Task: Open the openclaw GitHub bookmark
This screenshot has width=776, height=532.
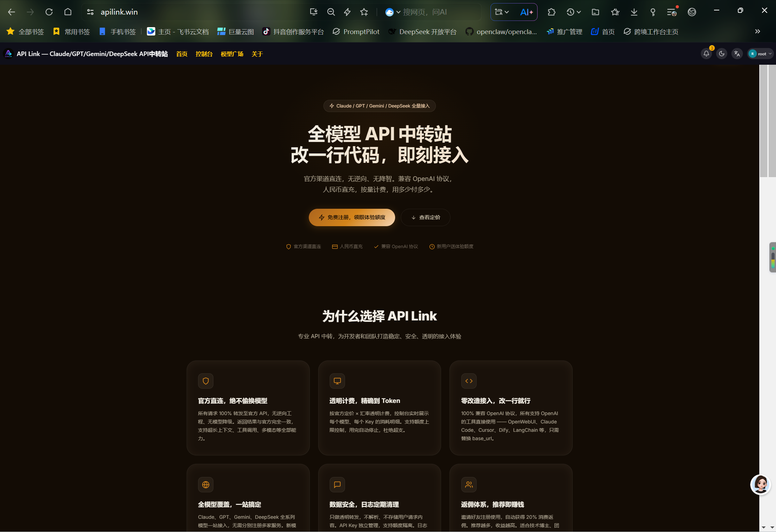Action: coord(501,32)
